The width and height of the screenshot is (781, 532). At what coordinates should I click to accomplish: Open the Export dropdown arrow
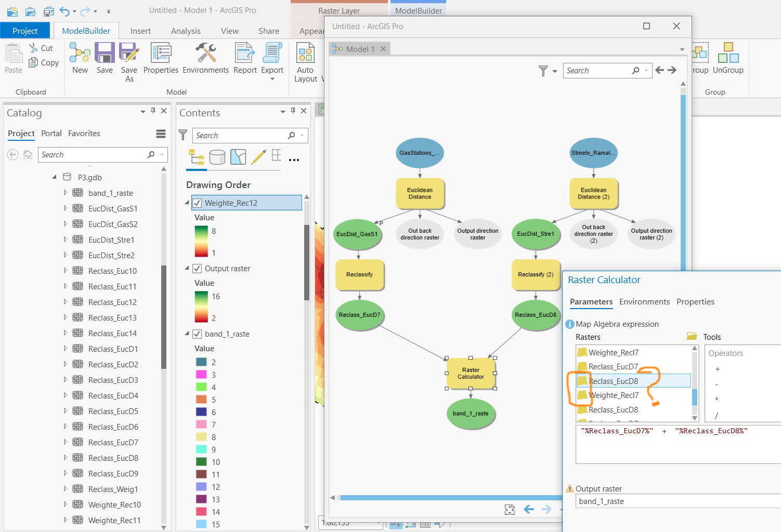tap(272, 79)
